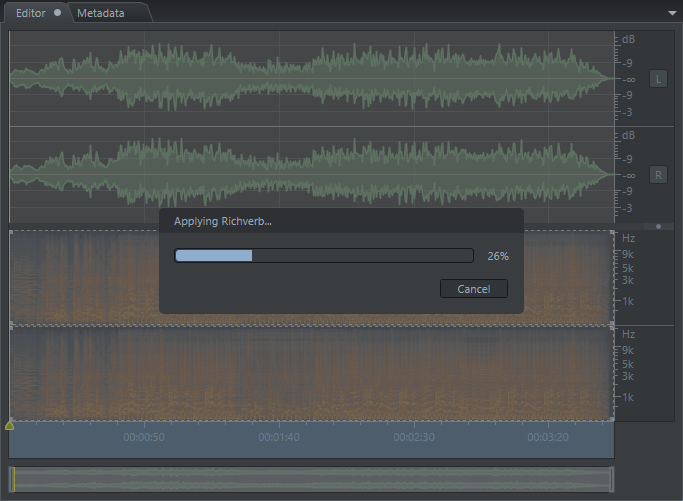Viewport: 683px width, 501px height.
Task: Grab the zoom navigator right edge handle
Action: coord(611,479)
